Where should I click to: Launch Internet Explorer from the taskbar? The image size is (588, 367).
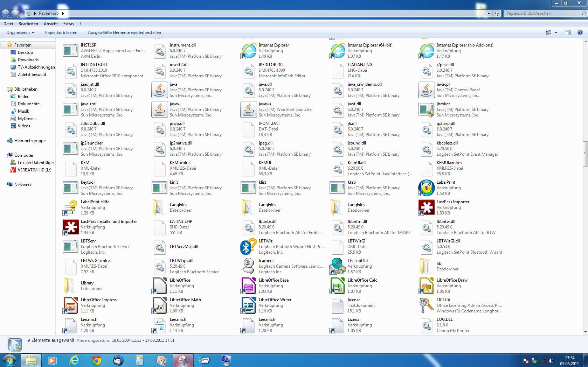[x=75, y=360]
